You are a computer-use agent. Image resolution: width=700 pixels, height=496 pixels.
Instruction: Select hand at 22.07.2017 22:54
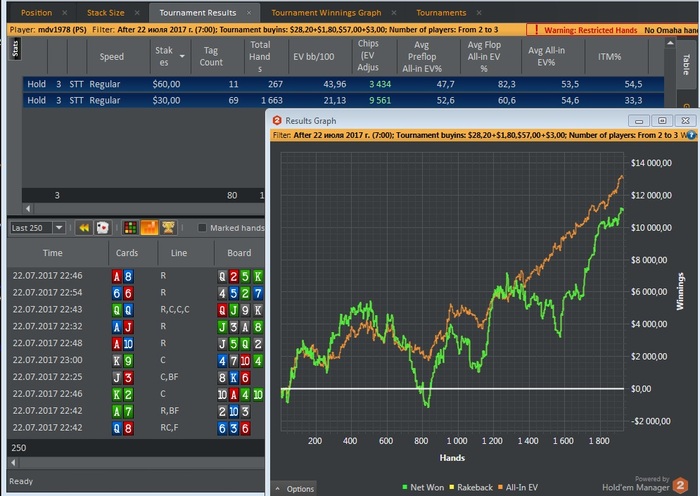click(136, 293)
